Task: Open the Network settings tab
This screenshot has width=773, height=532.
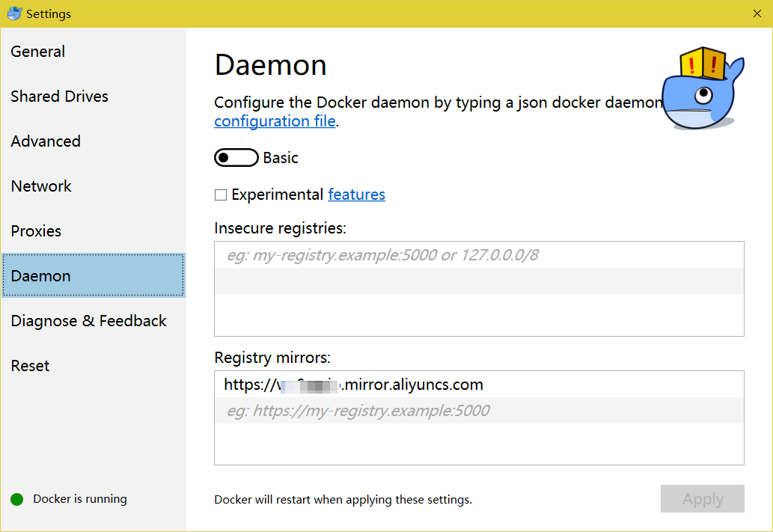Action: (x=94, y=186)
